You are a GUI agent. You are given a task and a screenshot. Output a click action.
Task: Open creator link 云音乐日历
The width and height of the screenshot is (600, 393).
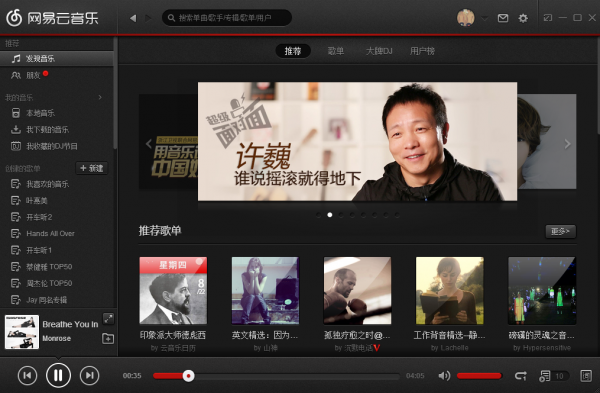click(178, 348)
